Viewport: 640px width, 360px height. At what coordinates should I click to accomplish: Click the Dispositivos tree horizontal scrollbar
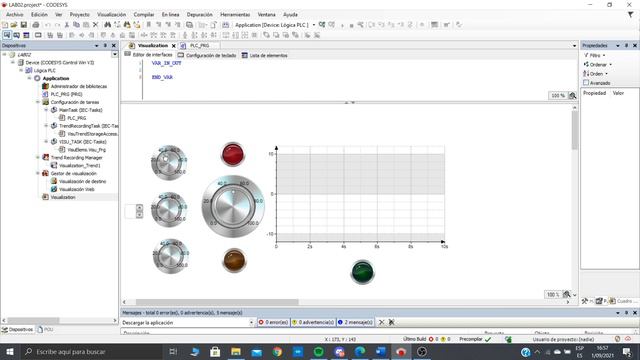point(33,320)
